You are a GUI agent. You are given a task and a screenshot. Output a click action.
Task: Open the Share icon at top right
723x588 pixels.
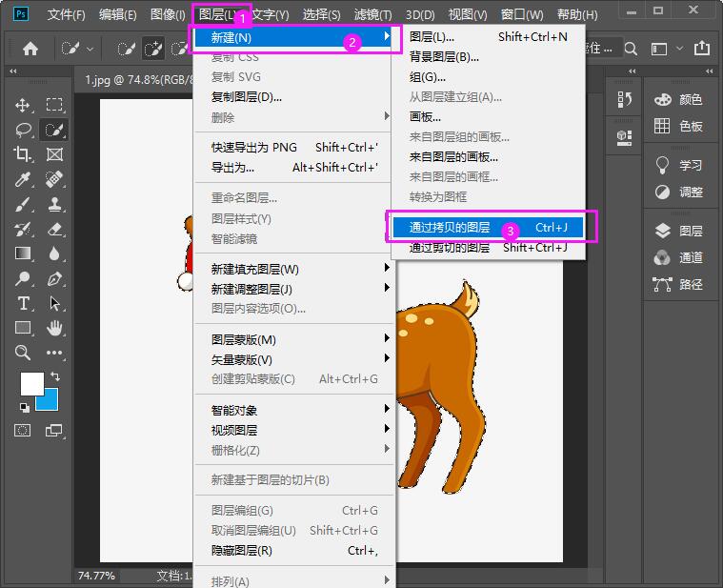coord(702,48)
